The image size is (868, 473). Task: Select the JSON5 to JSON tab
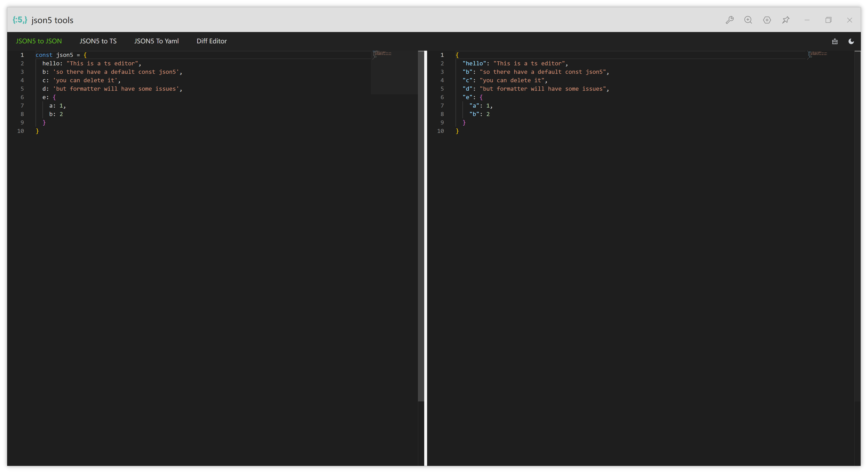point(39,41)
